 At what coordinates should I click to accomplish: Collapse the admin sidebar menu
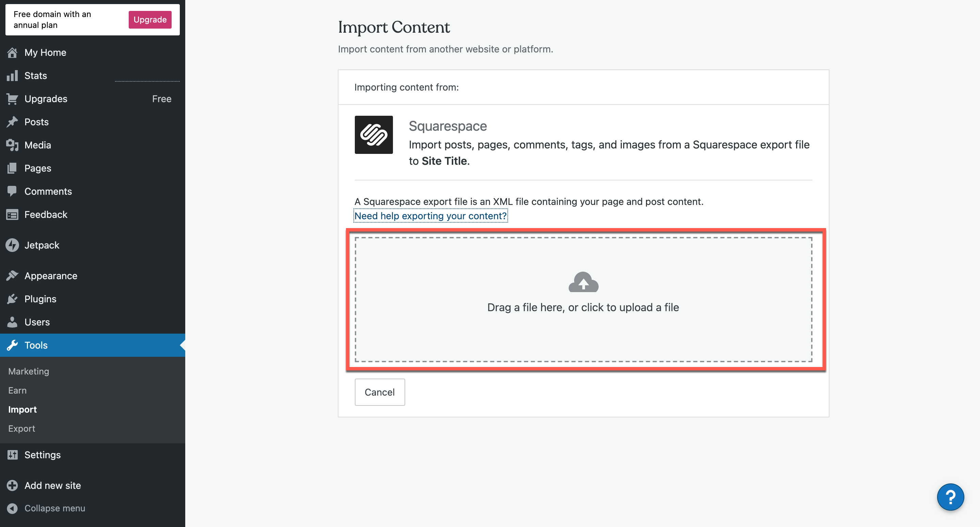(54, 508)
